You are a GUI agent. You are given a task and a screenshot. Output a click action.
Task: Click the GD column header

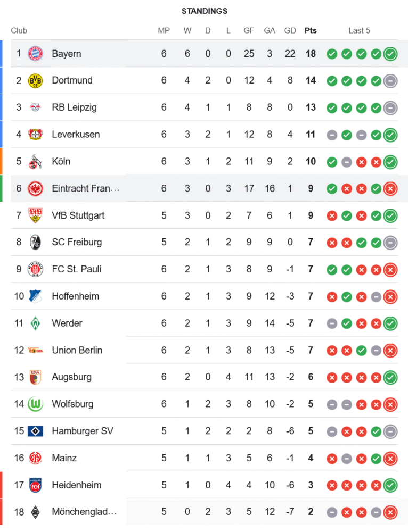pyautogui.click(x=290, y=30)
